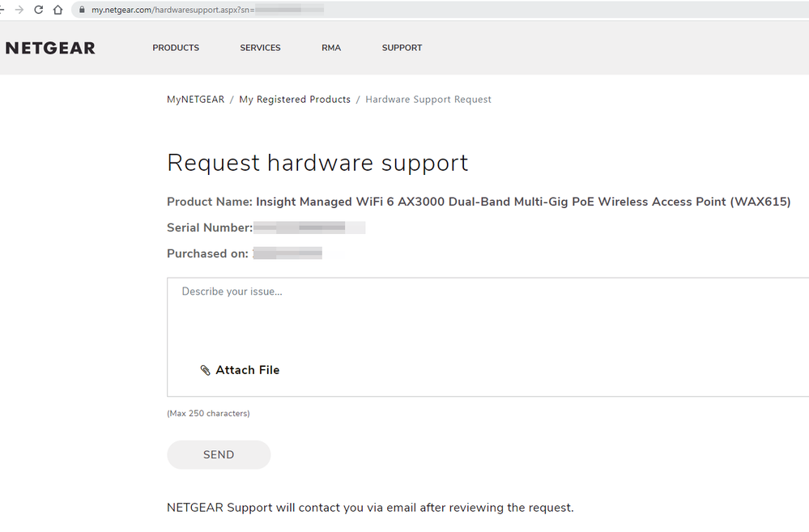This screenshot has width=809, height=532.
Task: Click the browser forward arrow
Action: point(19,10)
